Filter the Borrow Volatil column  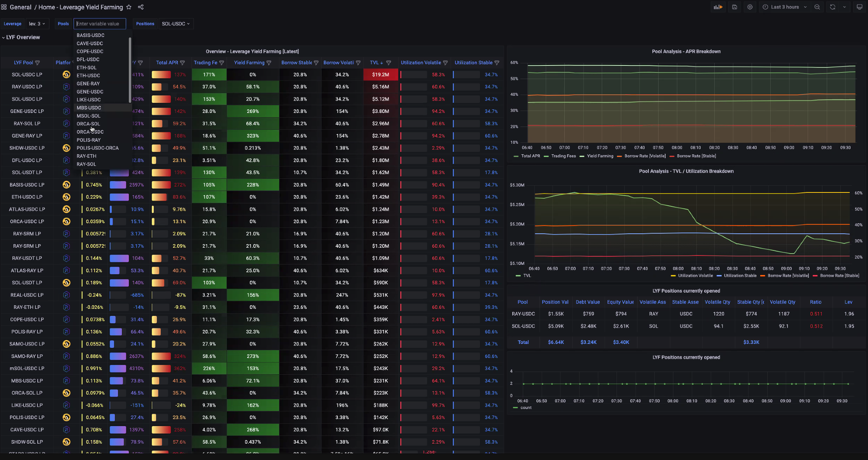(x=358, y=63)
